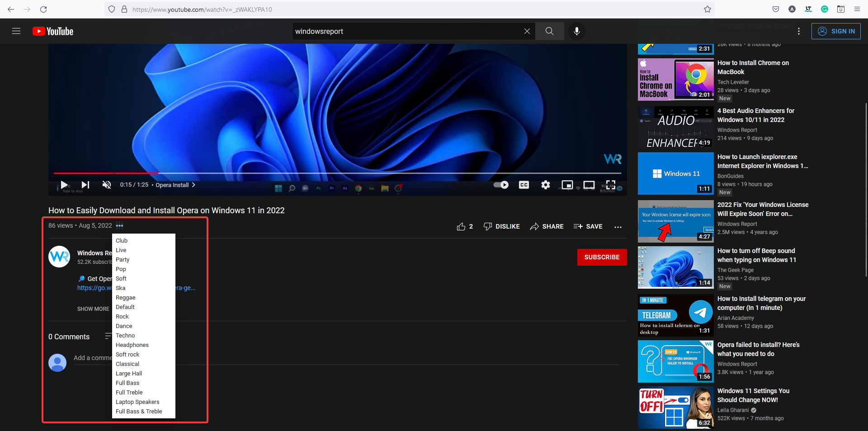Enter full screen mode
Image resolution: width=868 pixels, height=431 pixels.
[x=611, y=185]
